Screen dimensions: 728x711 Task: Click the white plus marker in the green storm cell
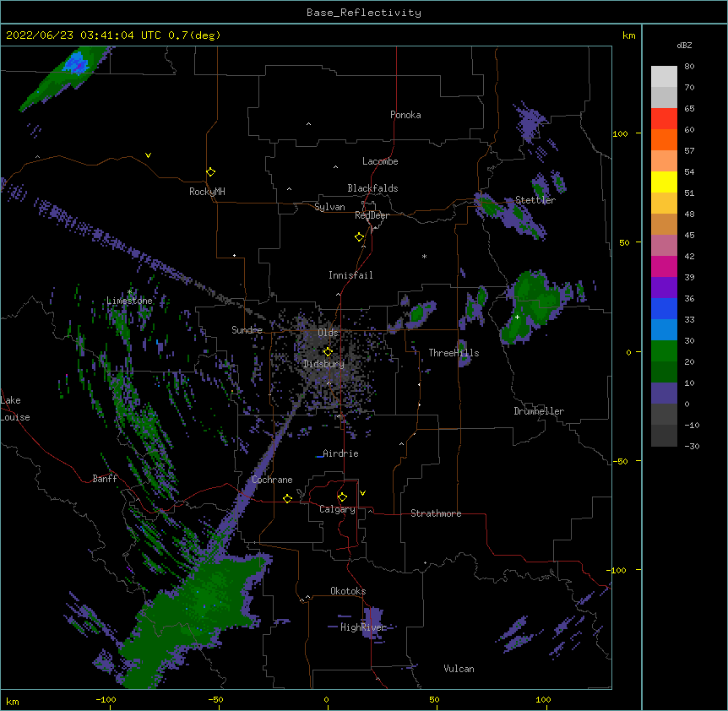click(x=517, y=317)
